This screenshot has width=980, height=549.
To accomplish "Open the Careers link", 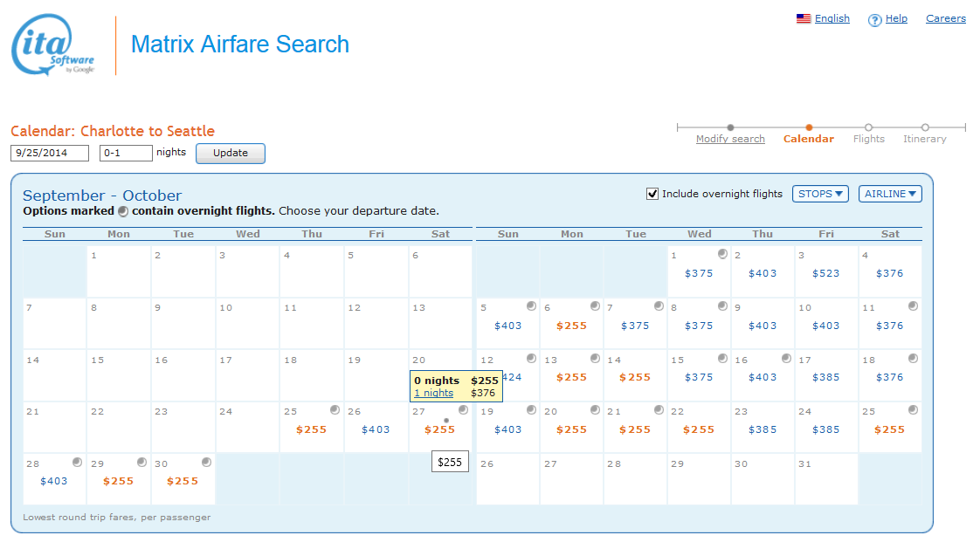I will pyautogui.click(x=945, y=18).
